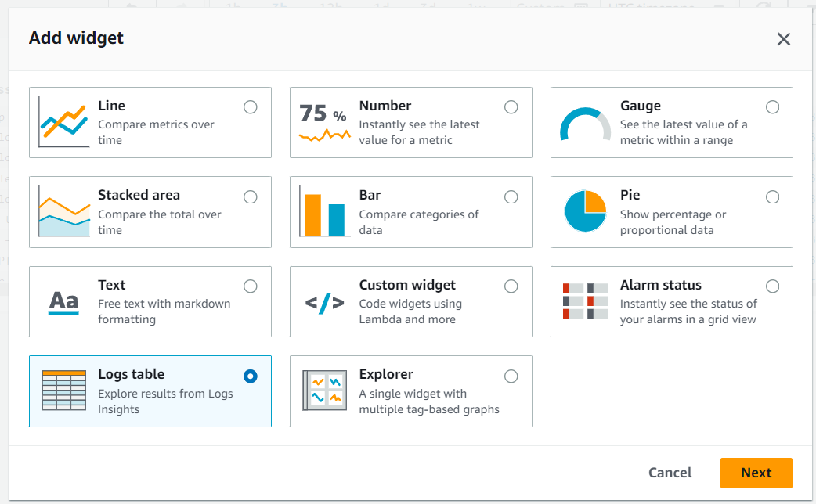816x504 pixels.
Task: Choose the Gauge radio button
Action: pyautogui.click(x=772, y=107)
